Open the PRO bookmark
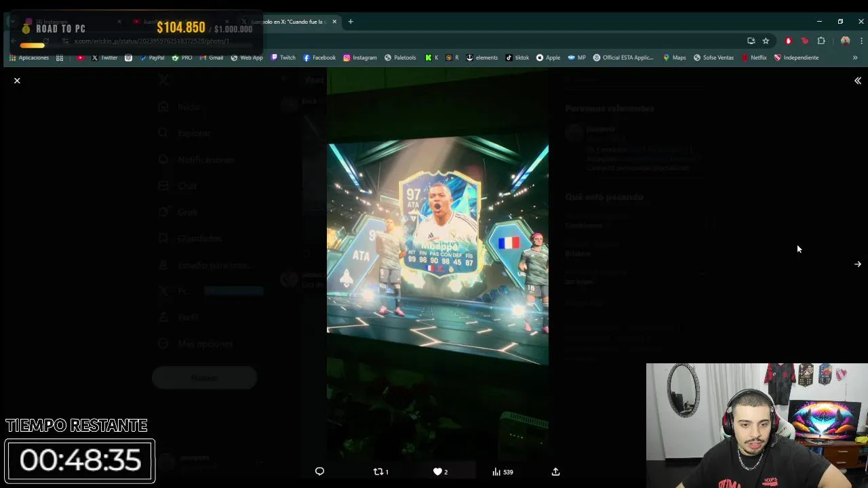The width and height of the screenshot is (868, 488). tap(182, 58)
